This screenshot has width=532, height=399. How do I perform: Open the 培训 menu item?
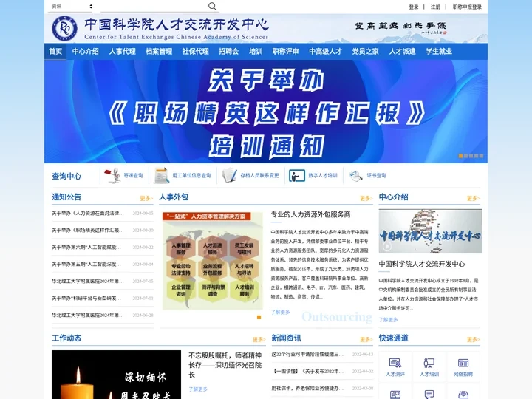pyautogui.click(x=256, y=52)
